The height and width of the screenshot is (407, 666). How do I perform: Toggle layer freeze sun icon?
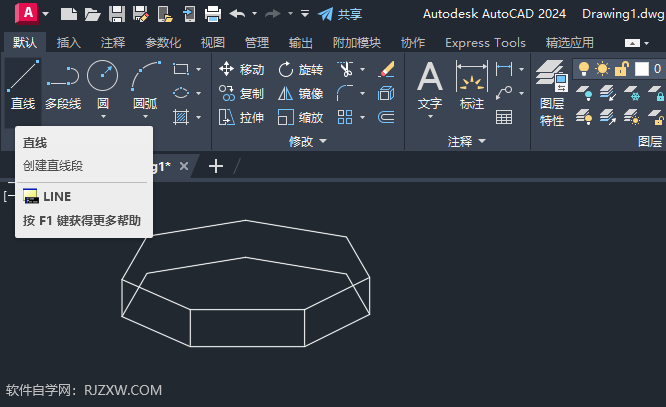pos(602,69)
